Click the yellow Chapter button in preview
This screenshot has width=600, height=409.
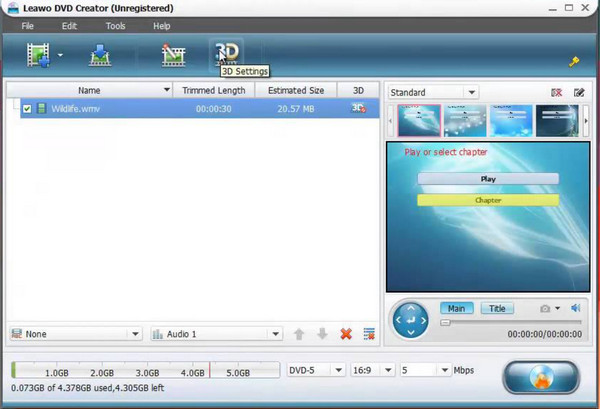click(x=488, y=200)
